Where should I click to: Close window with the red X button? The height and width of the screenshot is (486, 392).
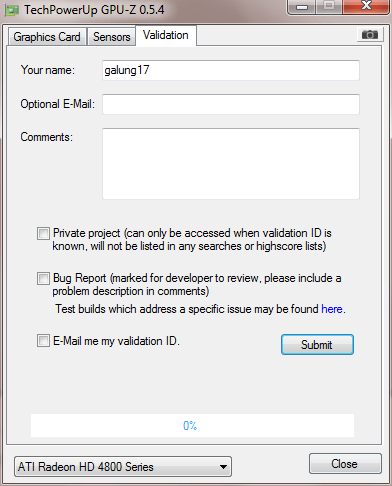click(366, 6)
